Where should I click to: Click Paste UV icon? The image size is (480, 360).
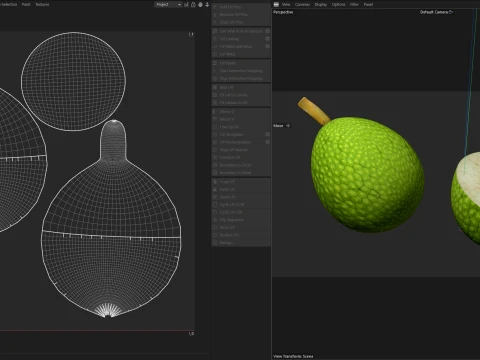pos(215,189)
